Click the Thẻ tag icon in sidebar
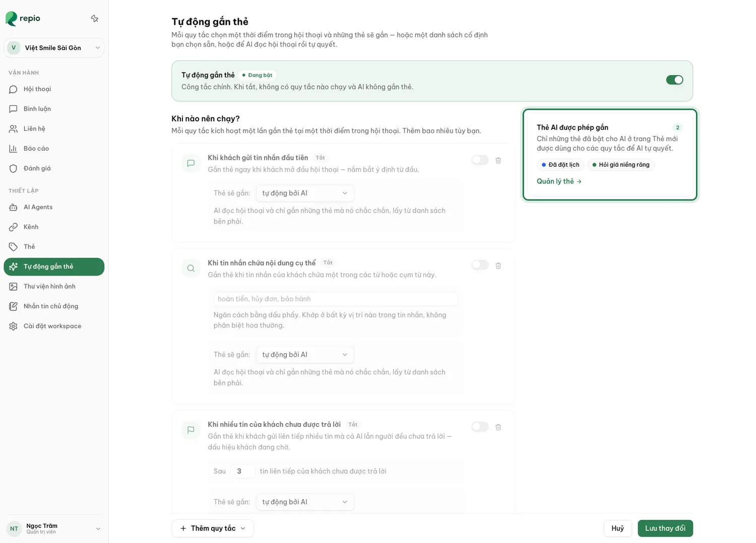The image size is (756, 543). 13,247
